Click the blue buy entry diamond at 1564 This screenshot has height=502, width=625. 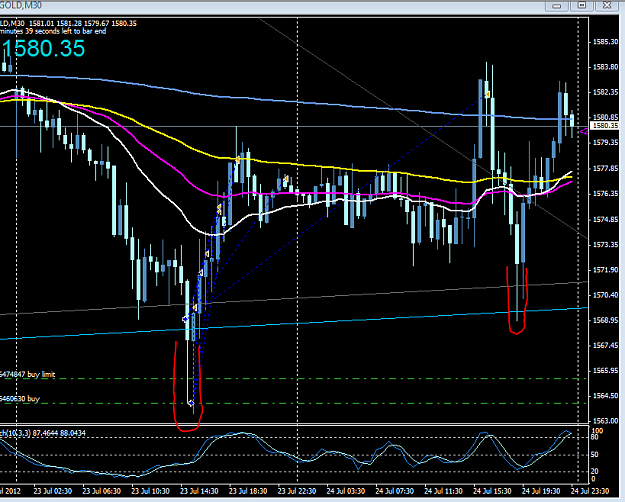pyautogui.click(x=191, y=404)
